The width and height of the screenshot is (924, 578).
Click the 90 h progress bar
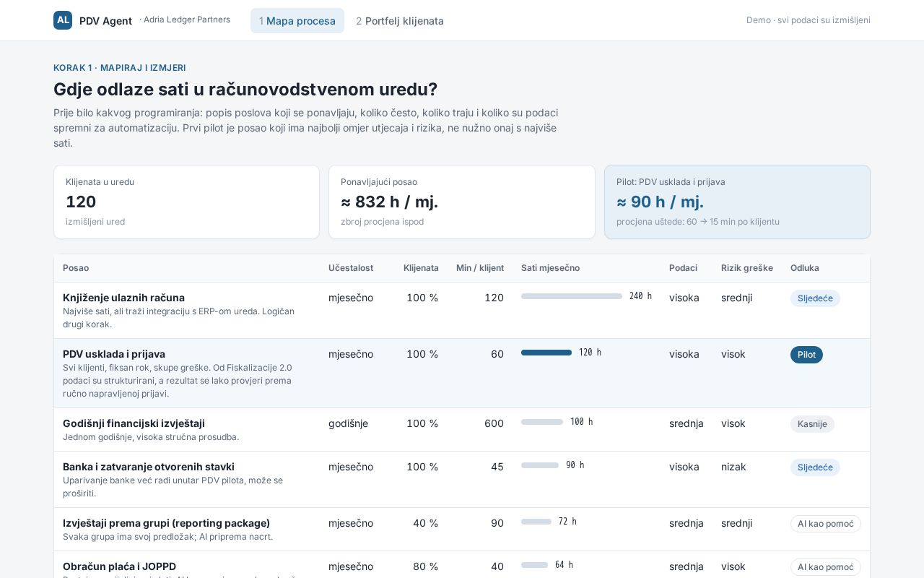tap(540, 465)
